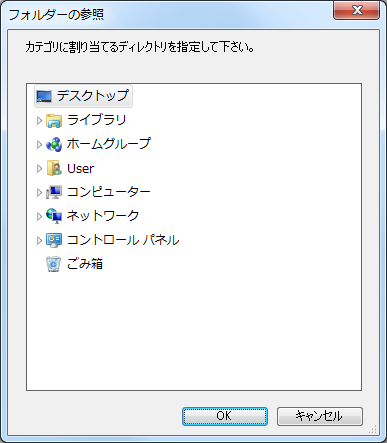387x443 pixels.
Task: Click the resize grip in dialog corner
Action: tap(372, 430)
